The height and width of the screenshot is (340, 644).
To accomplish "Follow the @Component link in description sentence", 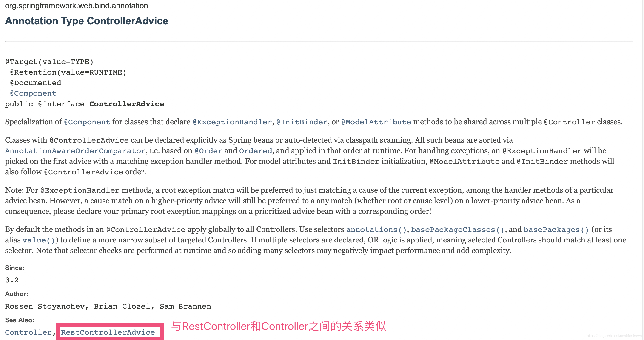I will pyautogui.click(x=87, y=122).
